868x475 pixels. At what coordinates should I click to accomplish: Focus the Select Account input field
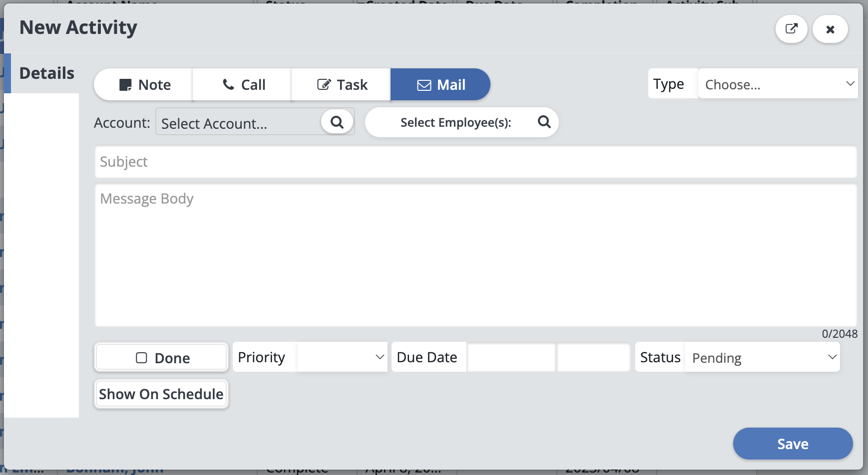point(239,122)
